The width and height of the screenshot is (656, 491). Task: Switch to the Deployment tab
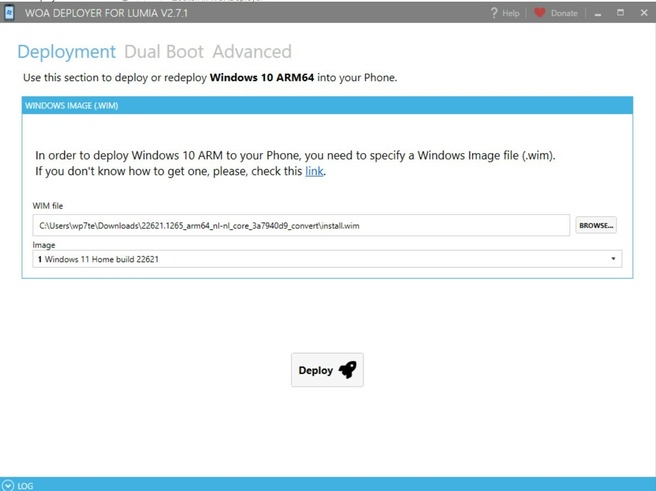pos(67,52)
